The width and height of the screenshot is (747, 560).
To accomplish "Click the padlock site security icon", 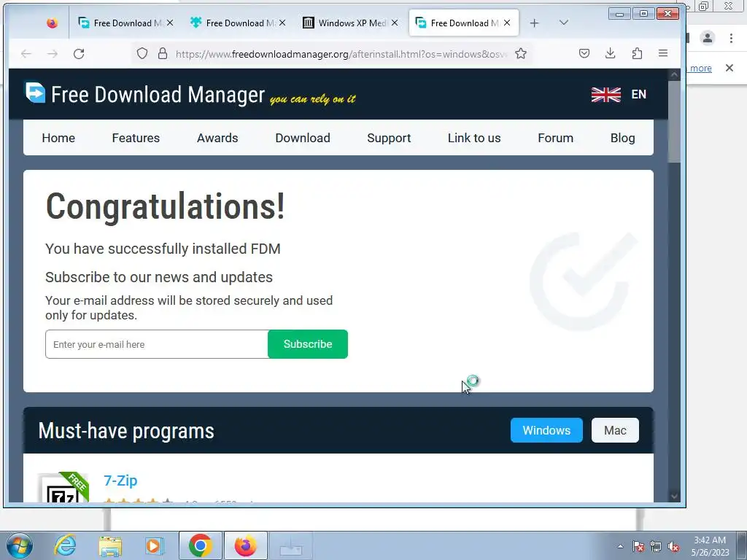I will tap(163, 53).
